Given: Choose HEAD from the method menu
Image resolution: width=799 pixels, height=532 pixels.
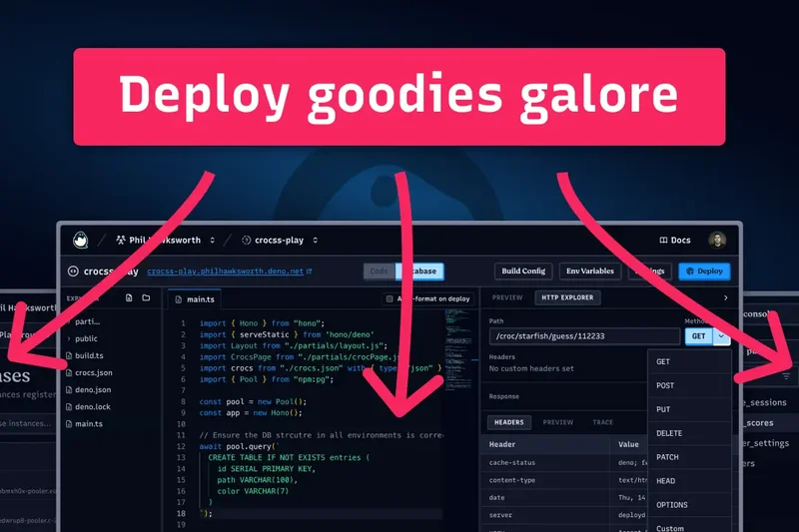Looking at the screenshot, I should (x=689, y=481).
